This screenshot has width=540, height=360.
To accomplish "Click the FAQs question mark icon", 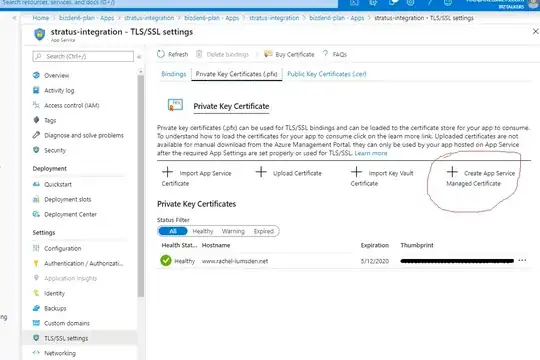I will 325,54.
